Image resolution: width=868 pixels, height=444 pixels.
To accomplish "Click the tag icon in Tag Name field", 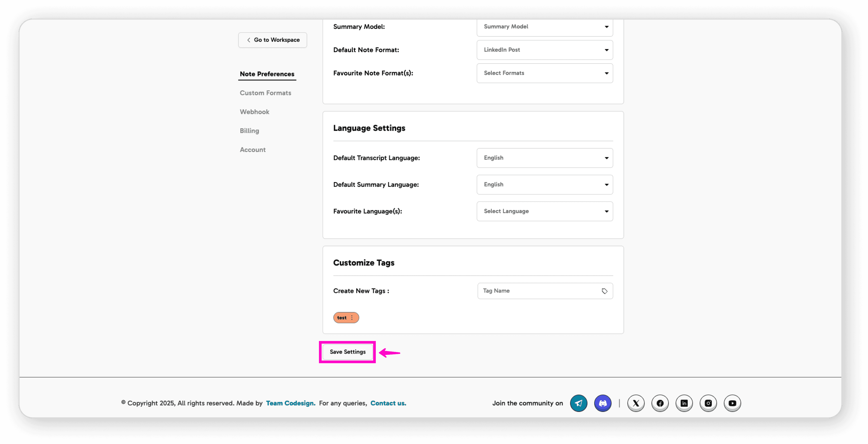I will click(x=605, y=291).
